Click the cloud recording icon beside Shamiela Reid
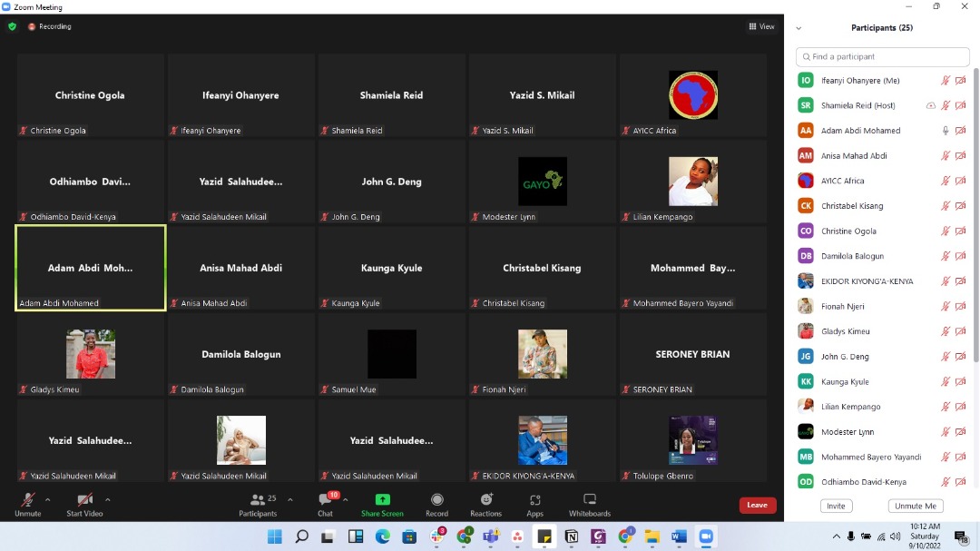 click(931, 105)
